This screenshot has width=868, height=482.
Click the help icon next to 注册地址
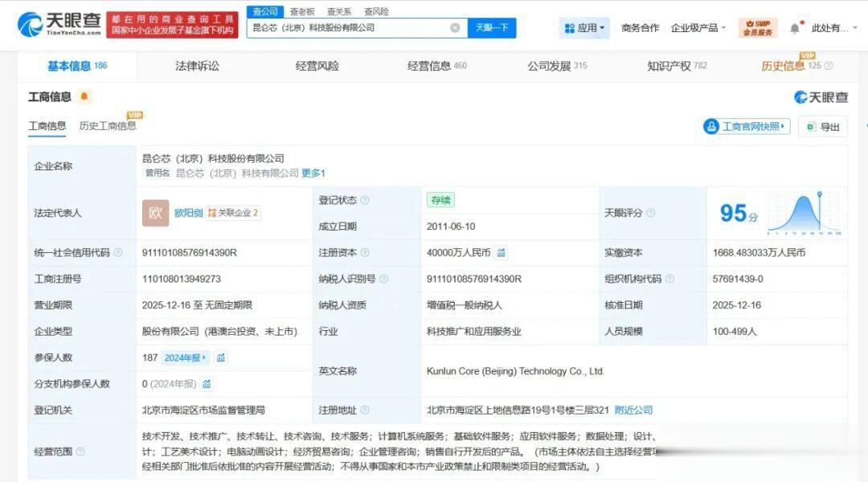coord(365,411)
